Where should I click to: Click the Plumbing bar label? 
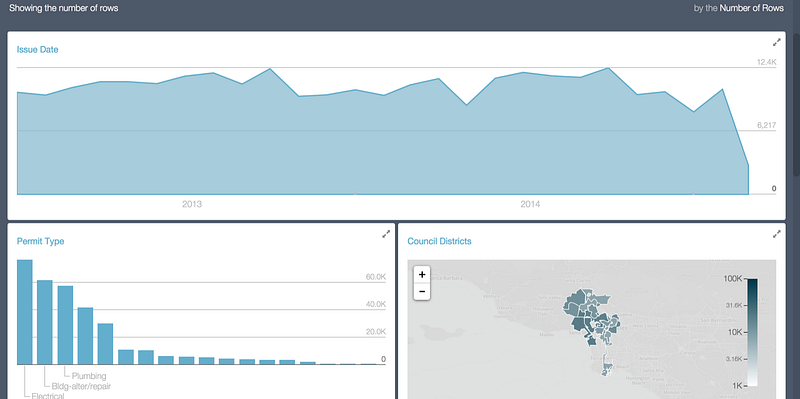[89, 376]
